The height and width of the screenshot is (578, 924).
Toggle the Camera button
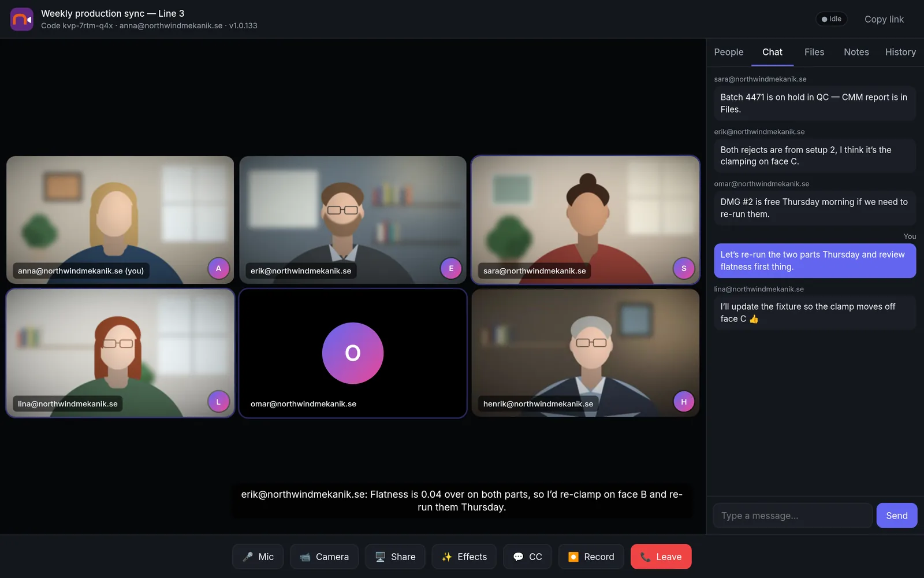[324, 557]
